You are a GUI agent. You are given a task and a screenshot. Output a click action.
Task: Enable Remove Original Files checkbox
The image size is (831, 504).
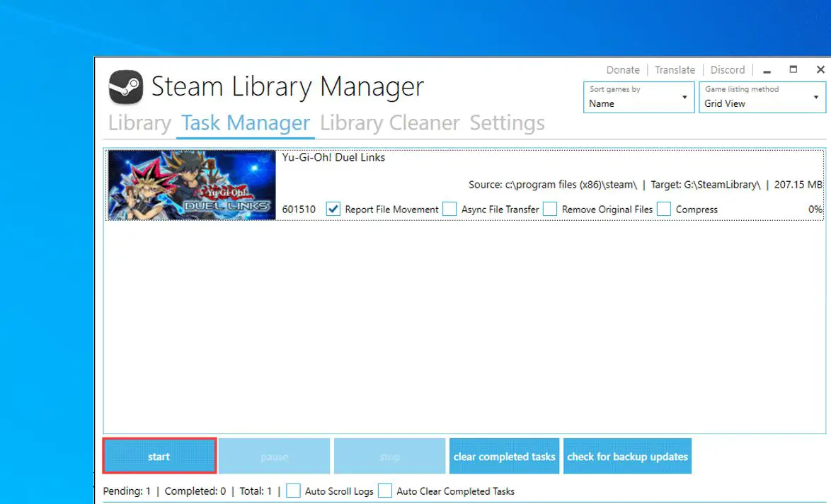coord(550,210)
